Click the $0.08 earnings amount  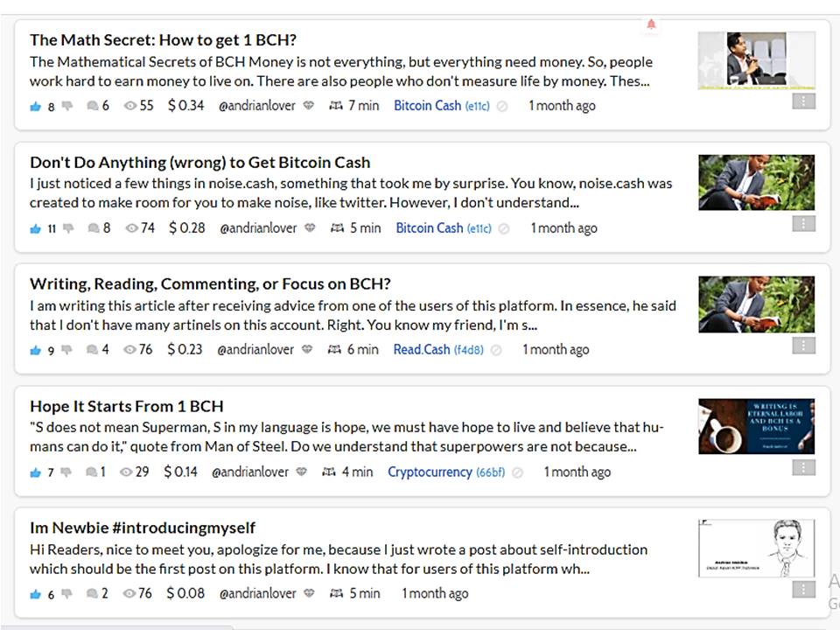point(185,593)
